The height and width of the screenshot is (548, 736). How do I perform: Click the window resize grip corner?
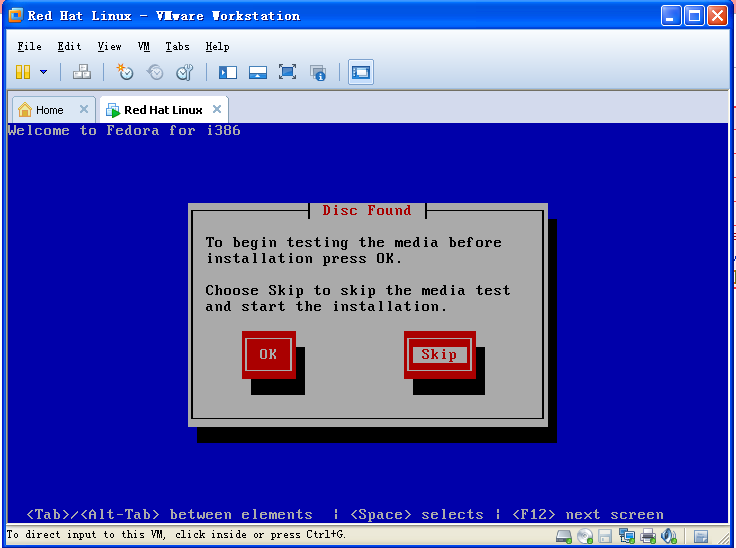(723, 538)
